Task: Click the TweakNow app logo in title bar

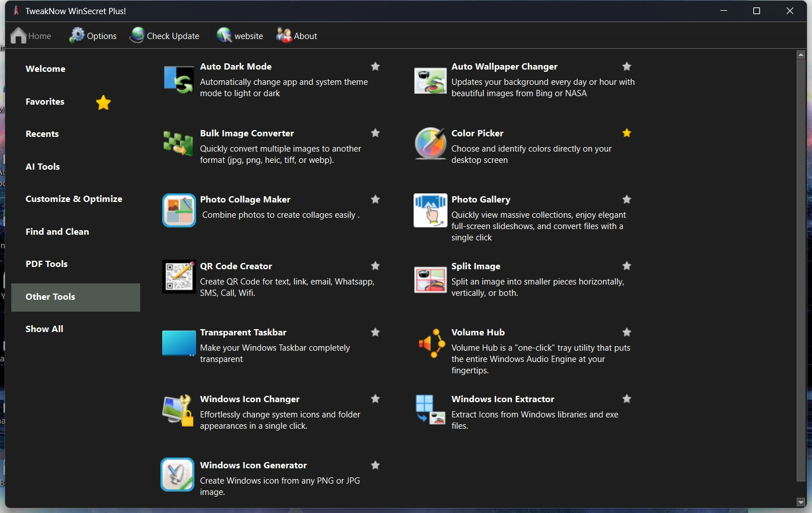Action: click(x=16, y=11)
